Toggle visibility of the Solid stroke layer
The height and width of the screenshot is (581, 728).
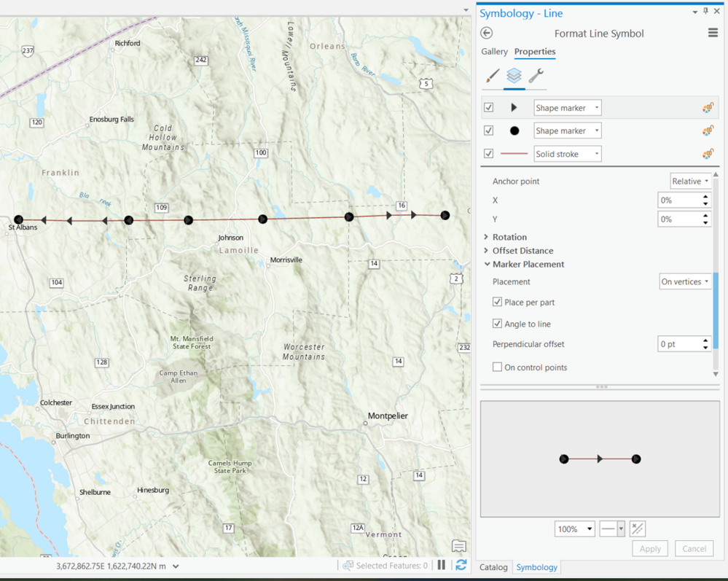coord(488,153)
